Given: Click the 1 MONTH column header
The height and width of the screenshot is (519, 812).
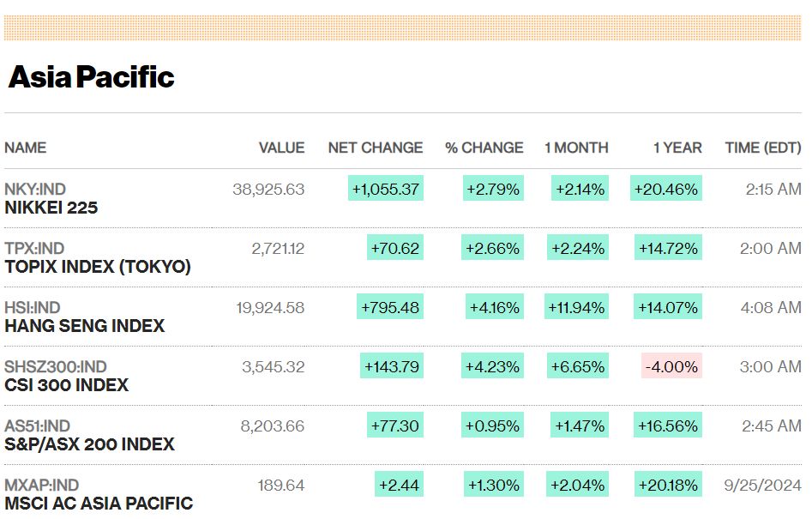Looking at the screenshot, I should coord(576,148).
